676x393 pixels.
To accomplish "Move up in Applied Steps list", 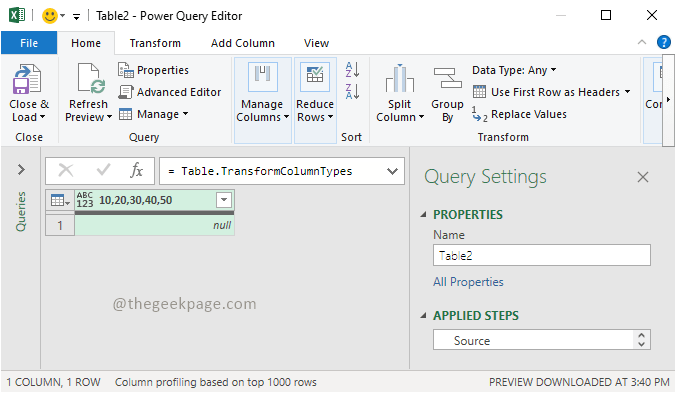I will coord(642,335).
